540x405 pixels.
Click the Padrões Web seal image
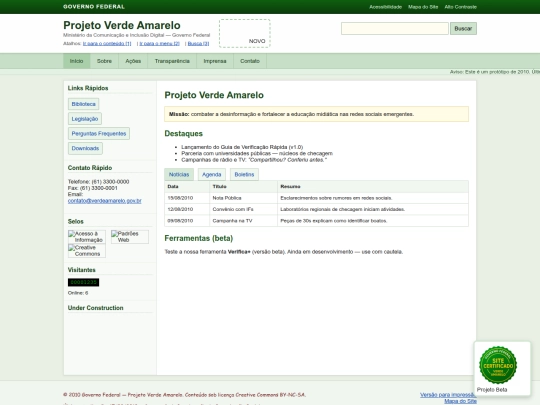[130, 237]
